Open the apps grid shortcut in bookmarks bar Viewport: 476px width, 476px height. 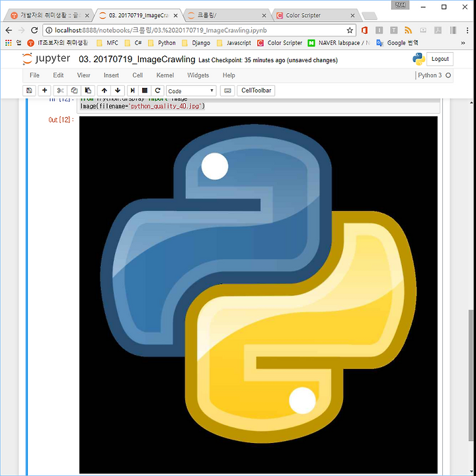(x=9, y=43)
